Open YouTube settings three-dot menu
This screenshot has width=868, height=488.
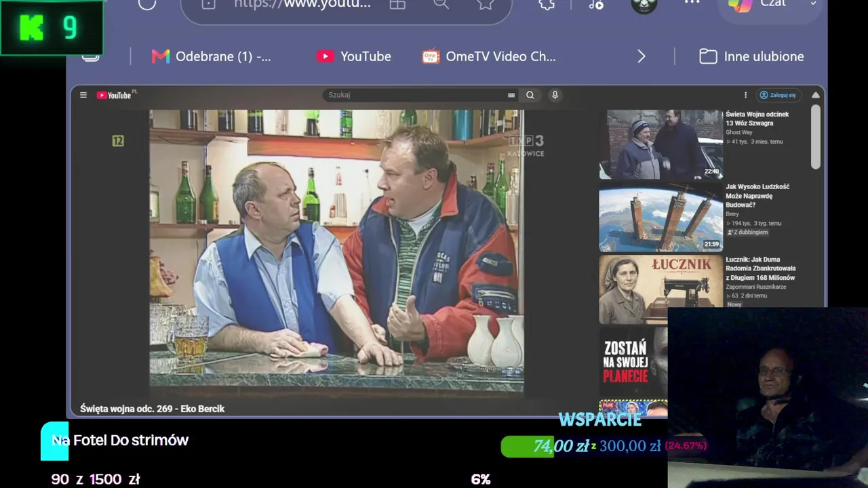click(x=745, y=95)
